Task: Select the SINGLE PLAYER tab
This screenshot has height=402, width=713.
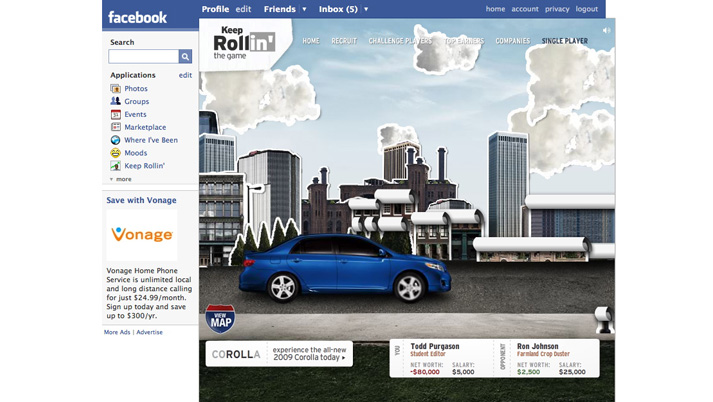Action: [x=565, y=41]
